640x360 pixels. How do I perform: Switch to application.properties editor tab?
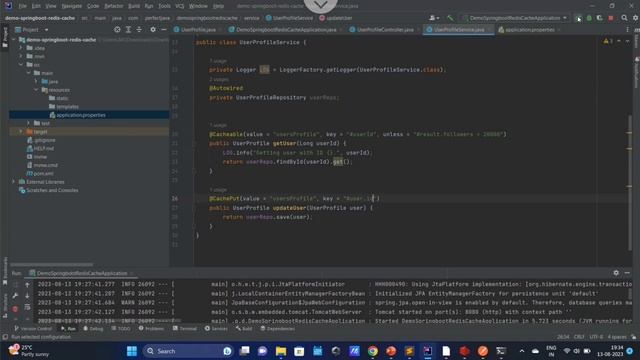(529, 30)
